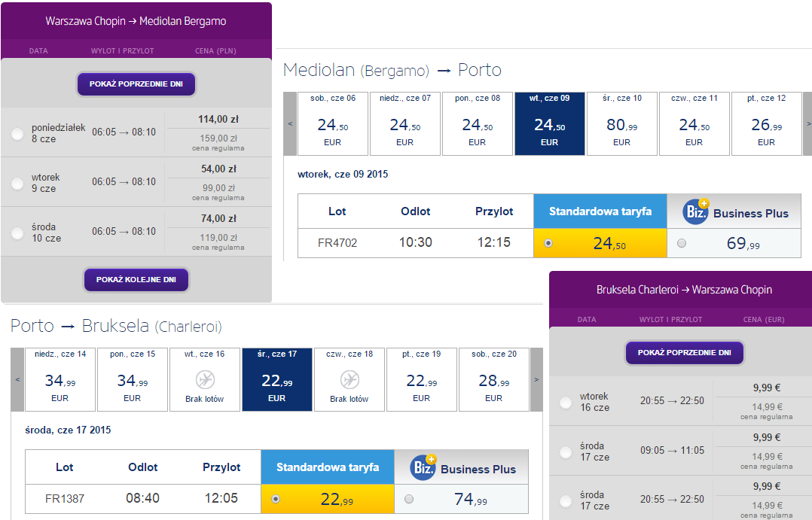Click next dates arrow for Mediolan–Porto
Image resolution: width=812 pixels, height=520 pixels.
coord(807,123)
